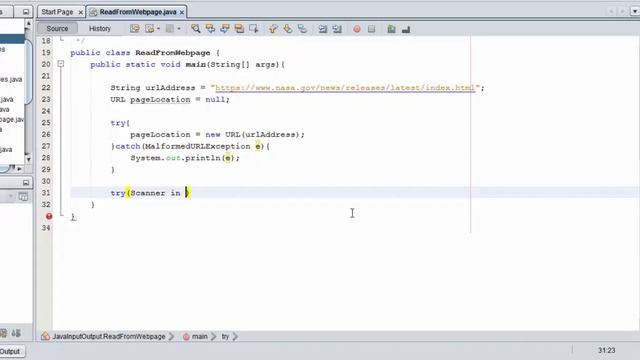640x360 pixels.
Task: Select the ReadFromWebpage.java tab
Action: tap(138, 12)
